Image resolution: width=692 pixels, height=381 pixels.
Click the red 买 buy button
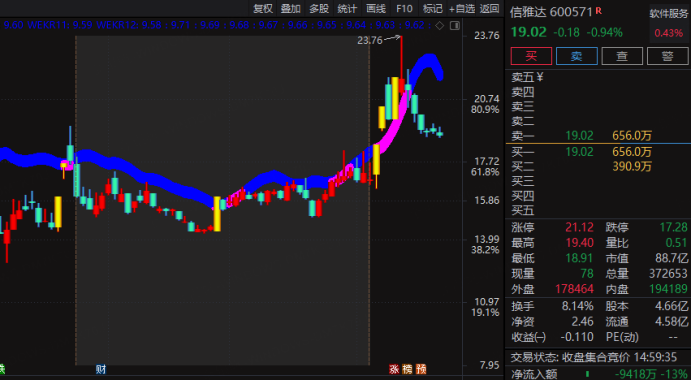(531, 56)
